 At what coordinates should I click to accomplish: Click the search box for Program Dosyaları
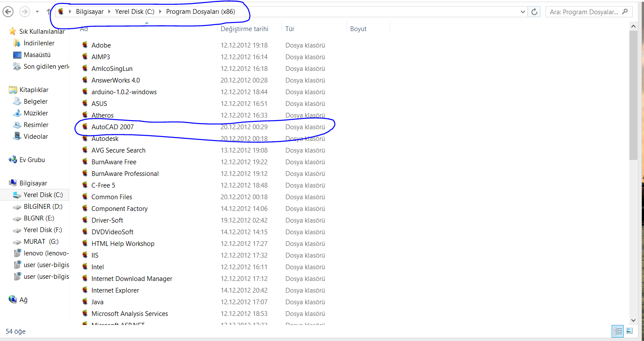point(589,12)
